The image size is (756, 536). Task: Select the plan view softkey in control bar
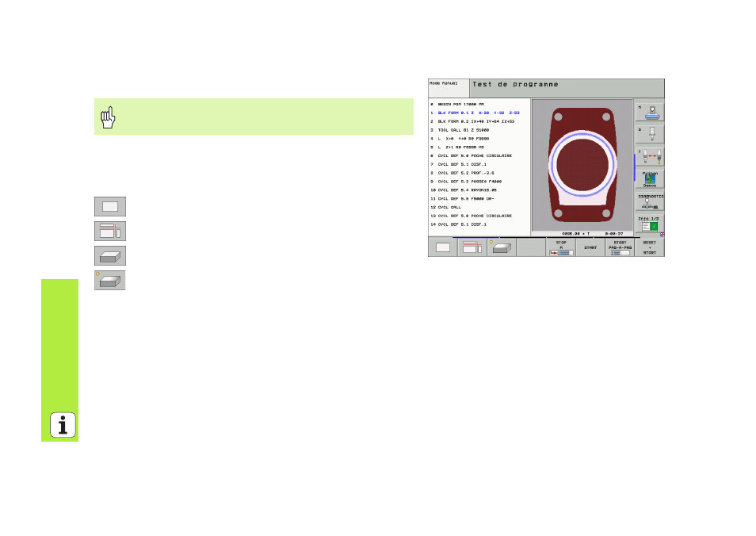pyautogui.click(x=443, y=247)
